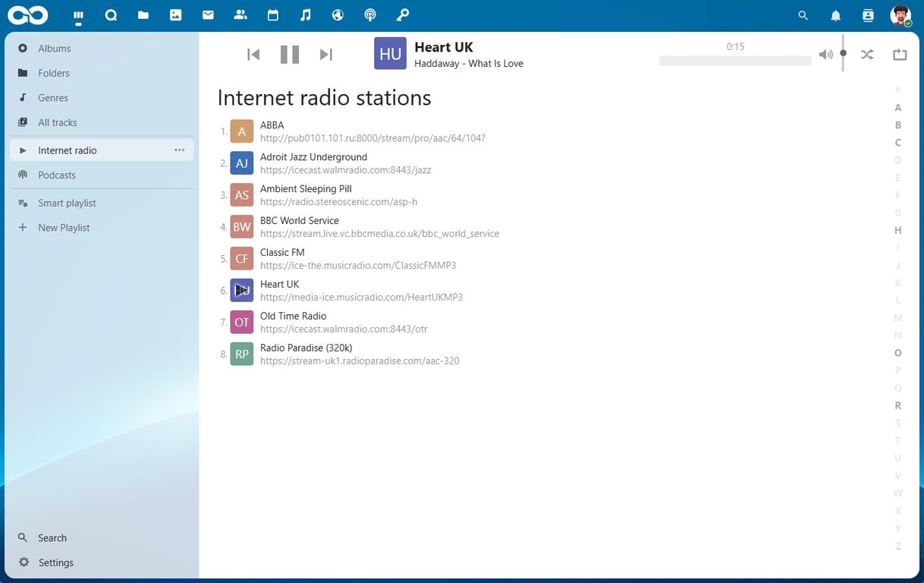Toggle repeat mode
924x583 pixels.
900,55
